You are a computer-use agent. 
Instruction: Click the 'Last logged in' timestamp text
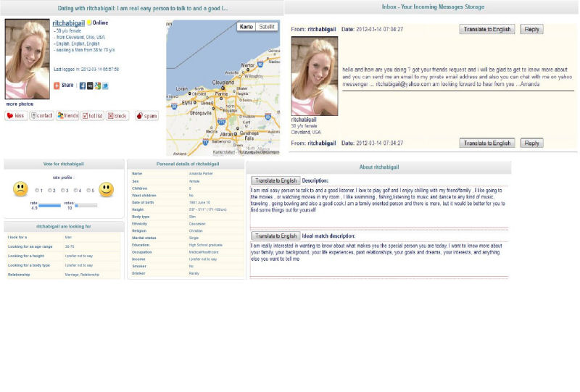[x=86, y=69]
